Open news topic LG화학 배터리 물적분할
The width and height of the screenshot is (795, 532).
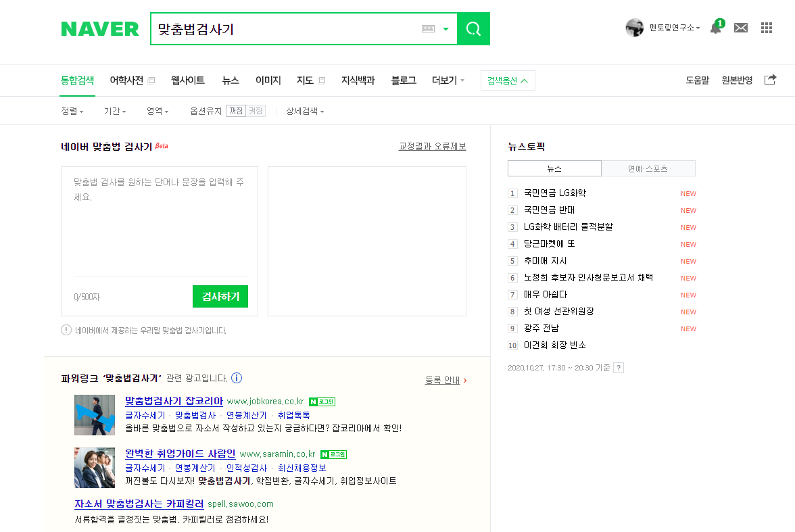point(569,226)
